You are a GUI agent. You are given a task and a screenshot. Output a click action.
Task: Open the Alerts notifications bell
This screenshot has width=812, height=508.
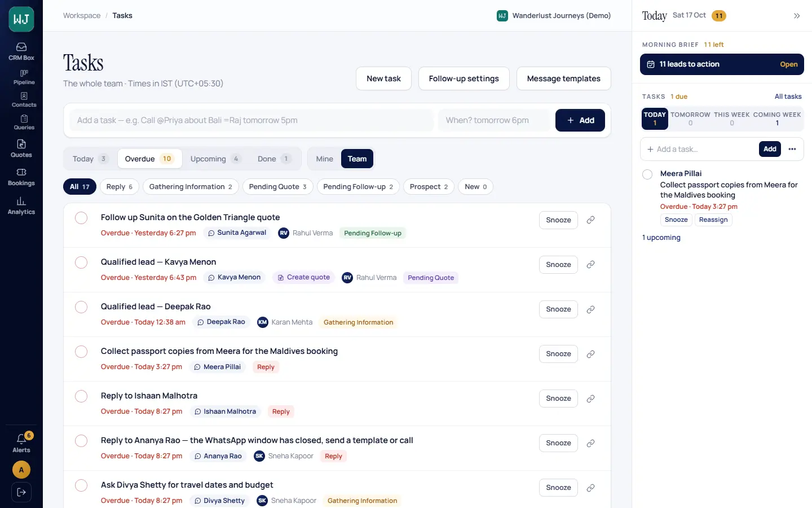(x=21, y=443)
